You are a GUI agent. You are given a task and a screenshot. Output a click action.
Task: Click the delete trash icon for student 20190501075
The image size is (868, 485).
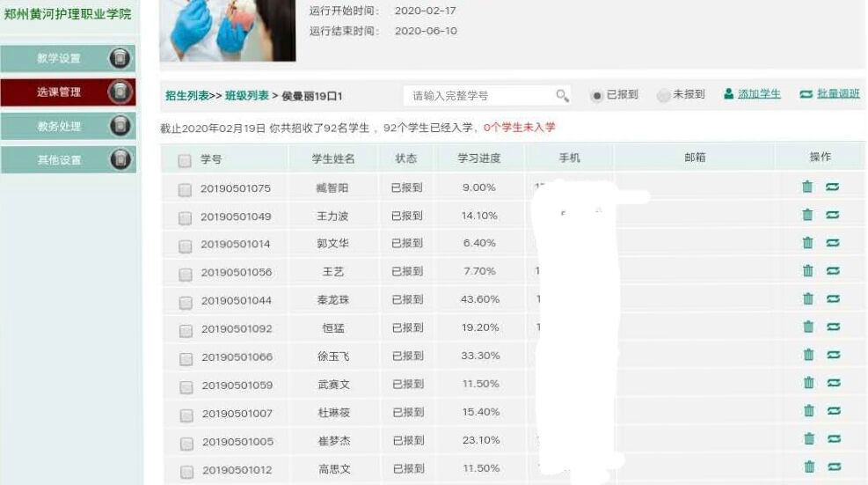(807, 187)
